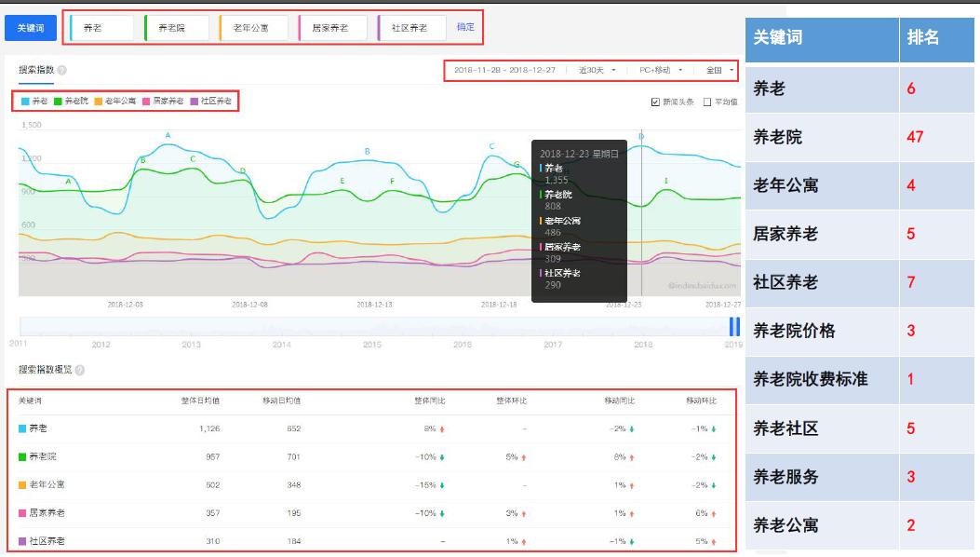980x557 pixels.
Task: Click the blue 关键词 button
Action: point(30,28)
